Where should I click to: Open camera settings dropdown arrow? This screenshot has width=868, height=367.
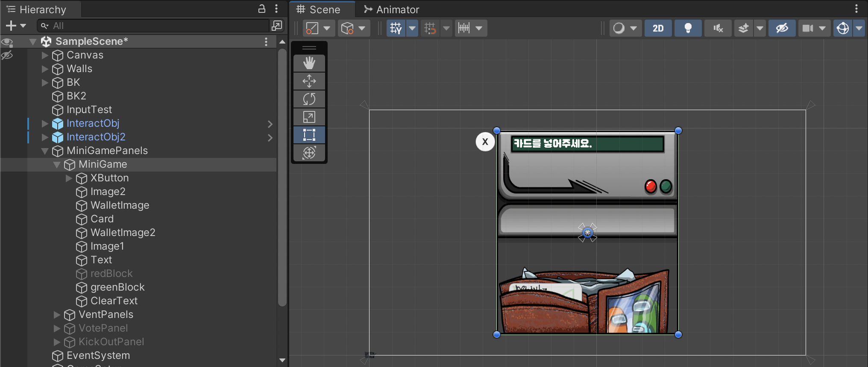click(822, 28)
